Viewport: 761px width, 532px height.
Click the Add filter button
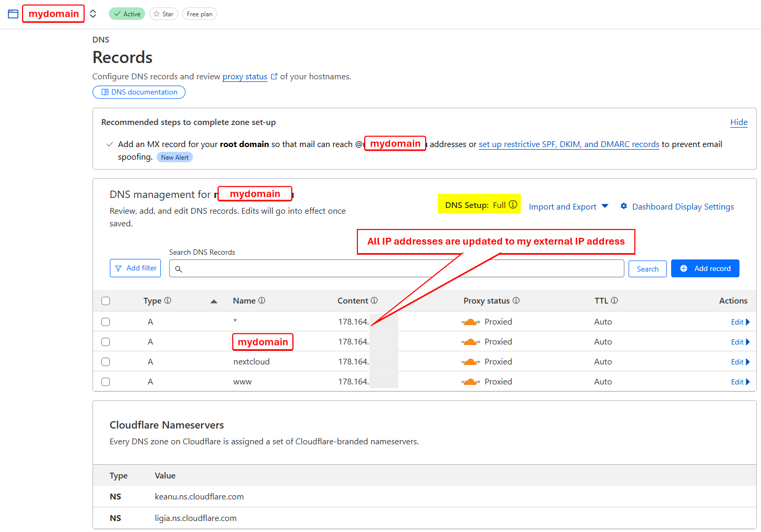[135, 268]
